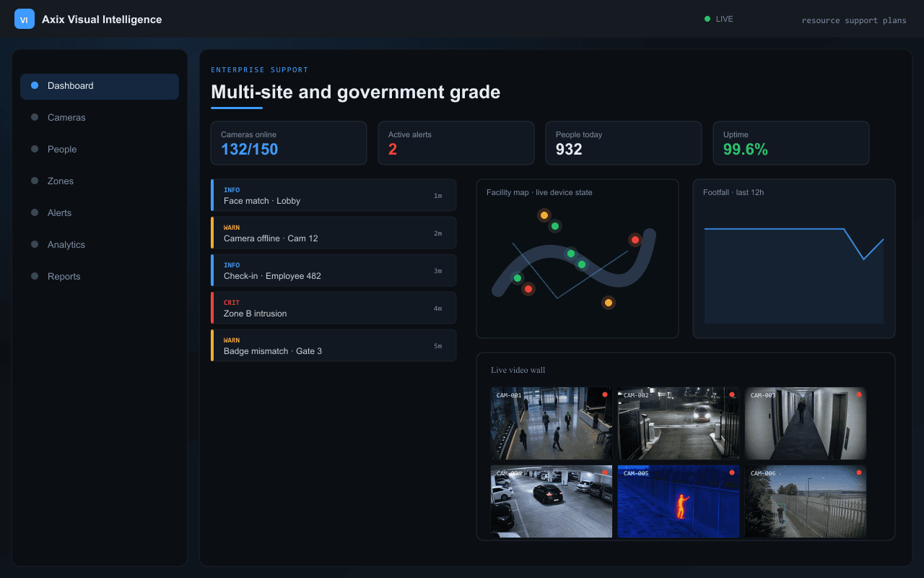Switch to the Analytics page
924x578 pixels.
point(100,245)
